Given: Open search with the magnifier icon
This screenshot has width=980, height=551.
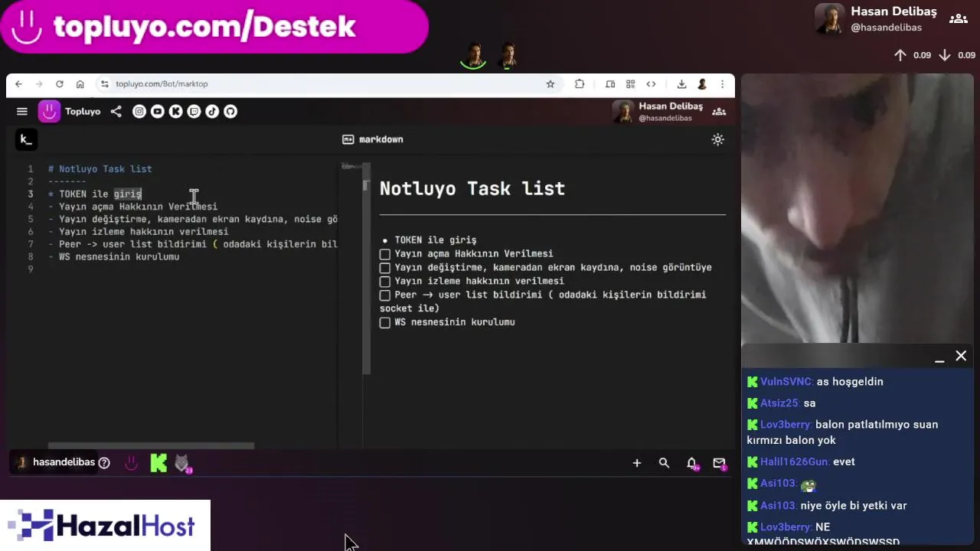Looking at the screenshot, I should [x=664, y=463].
